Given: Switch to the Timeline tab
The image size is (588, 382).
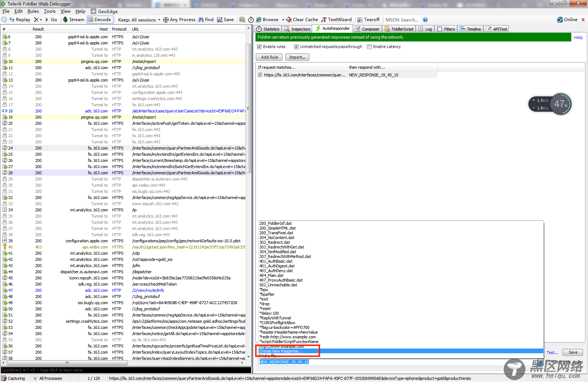Looking at the screenshot, I should tap(470, 29).
